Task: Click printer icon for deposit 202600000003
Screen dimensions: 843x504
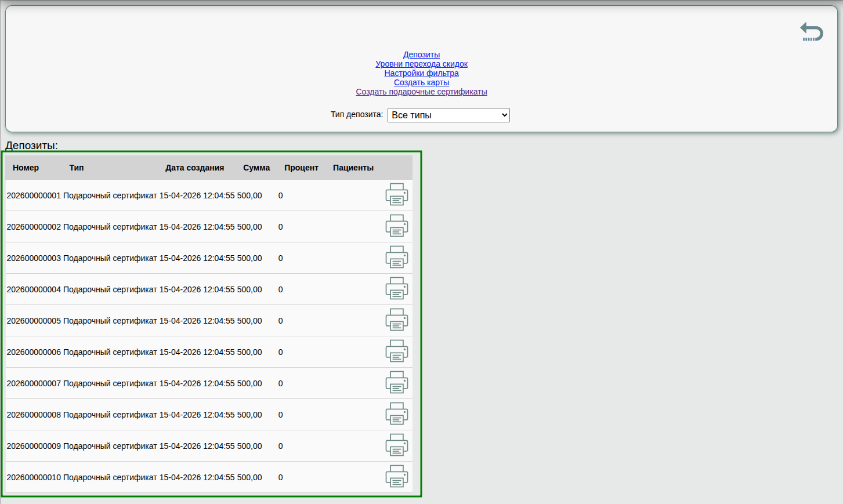Action: (x=397, y=258)
